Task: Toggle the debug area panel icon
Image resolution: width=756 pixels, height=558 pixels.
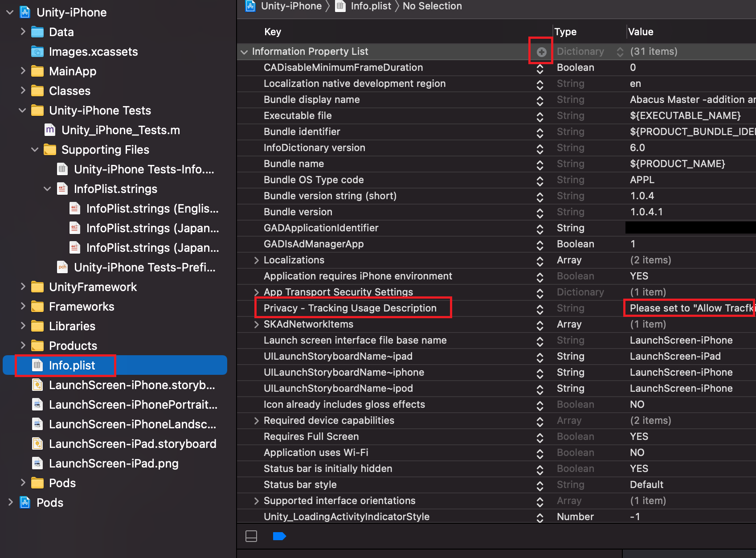Action: pyautogui.click(x=251, y=536)
